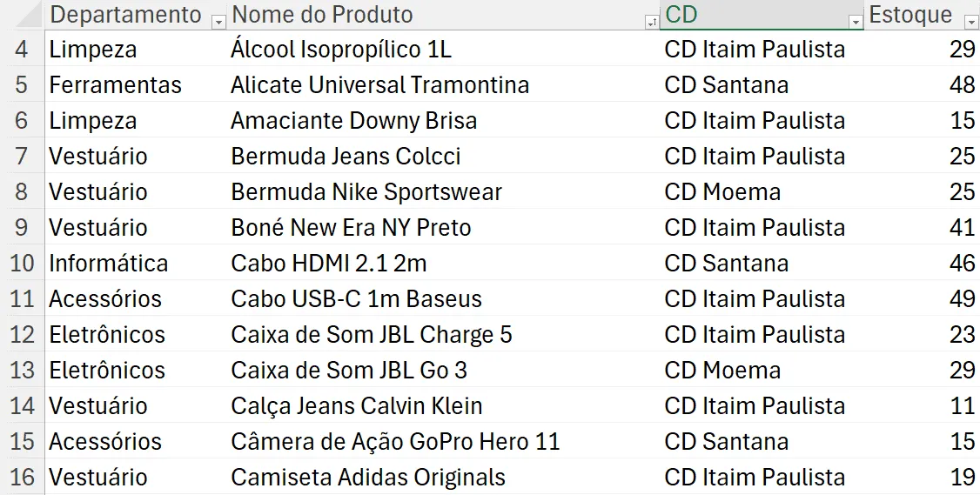
Task: Click the Informática department cell
Action: tap(136, 263)
